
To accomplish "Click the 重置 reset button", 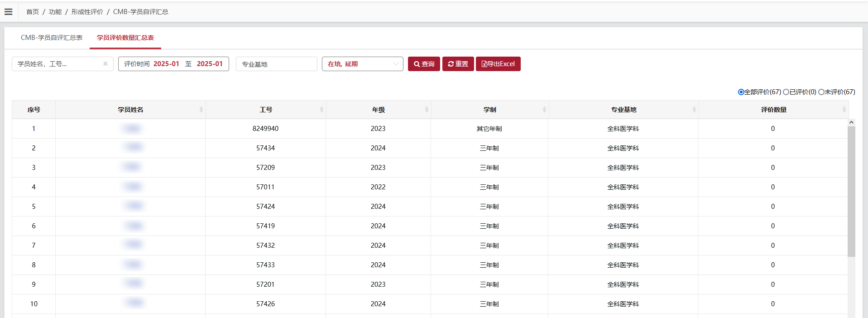I will click(458, 64).
